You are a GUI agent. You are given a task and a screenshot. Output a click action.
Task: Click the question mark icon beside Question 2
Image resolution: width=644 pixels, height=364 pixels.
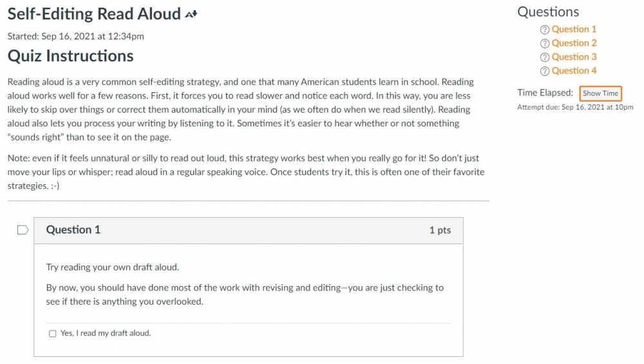click(x=545, y=44)
